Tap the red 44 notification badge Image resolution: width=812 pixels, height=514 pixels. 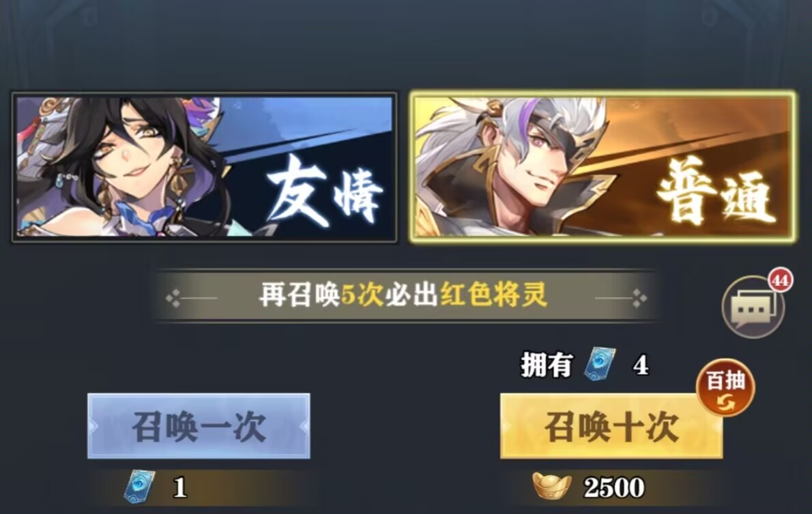[781, 279]
